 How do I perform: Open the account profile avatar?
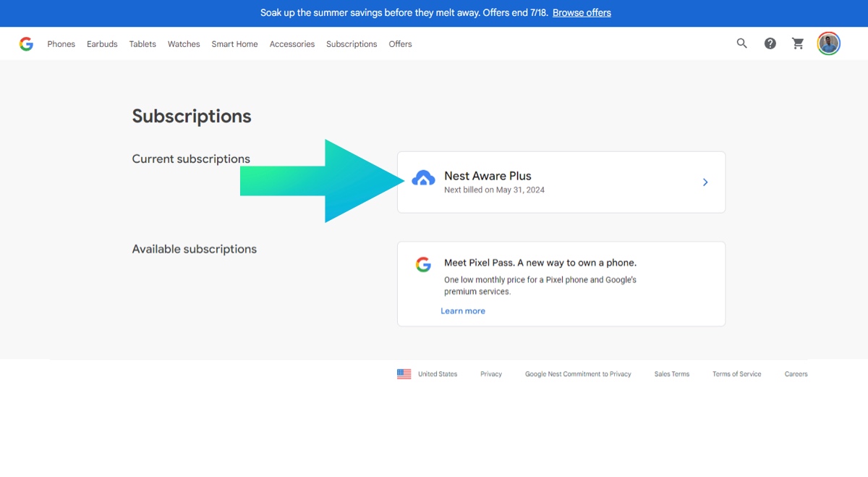[828, 43]
